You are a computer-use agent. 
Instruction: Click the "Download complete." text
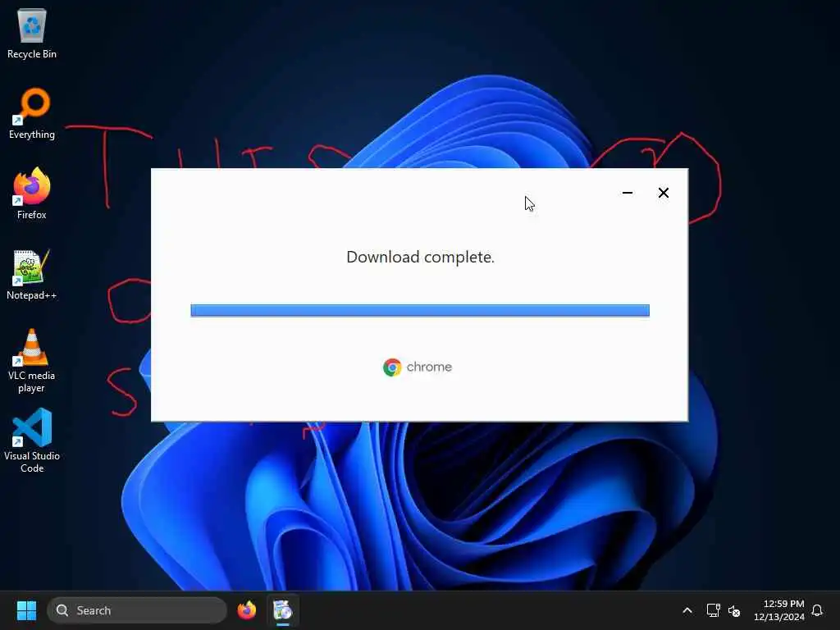421,258
